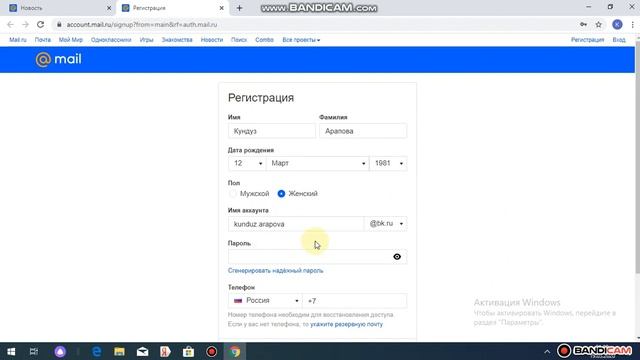640x360 pixels.
Task: Bookmark this page with the star icon
Action: 598,24
